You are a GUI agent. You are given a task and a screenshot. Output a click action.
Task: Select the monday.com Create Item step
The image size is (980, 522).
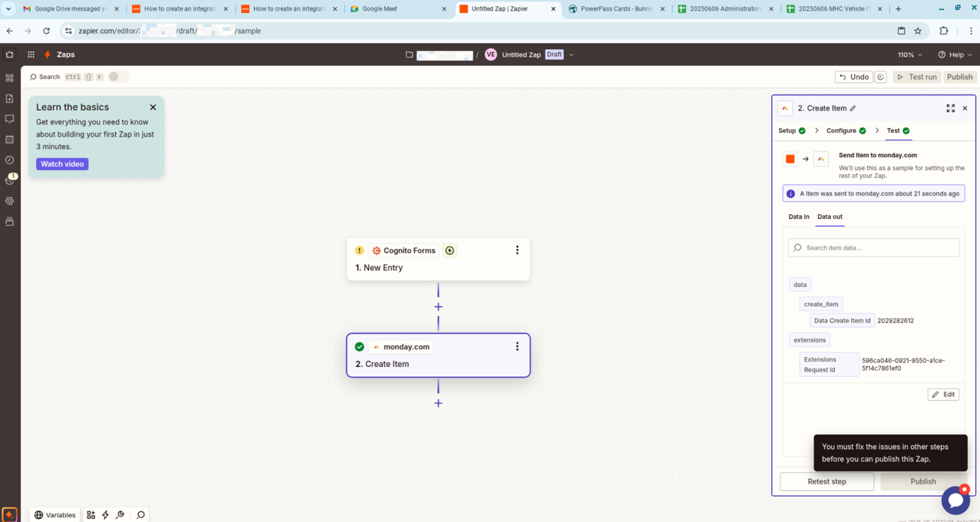tap(438, 355)
